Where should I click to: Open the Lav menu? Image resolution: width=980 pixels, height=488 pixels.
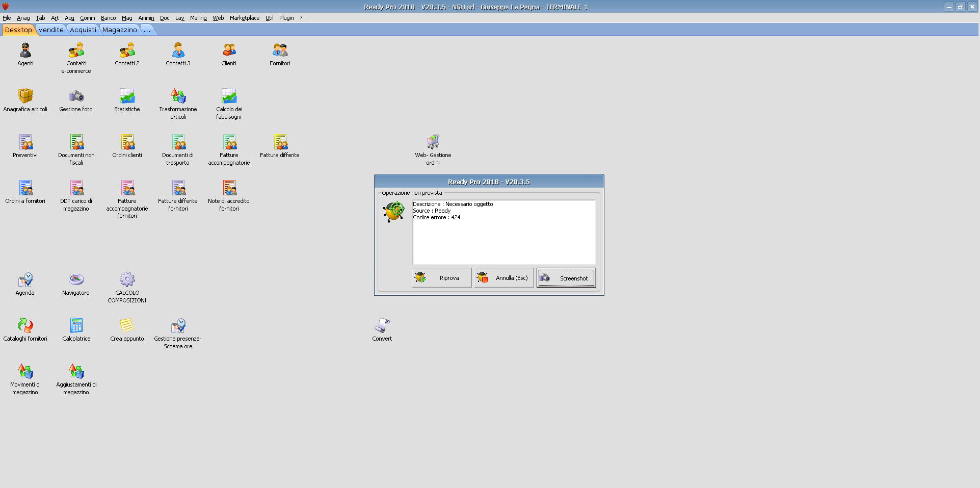coord(180,18)
